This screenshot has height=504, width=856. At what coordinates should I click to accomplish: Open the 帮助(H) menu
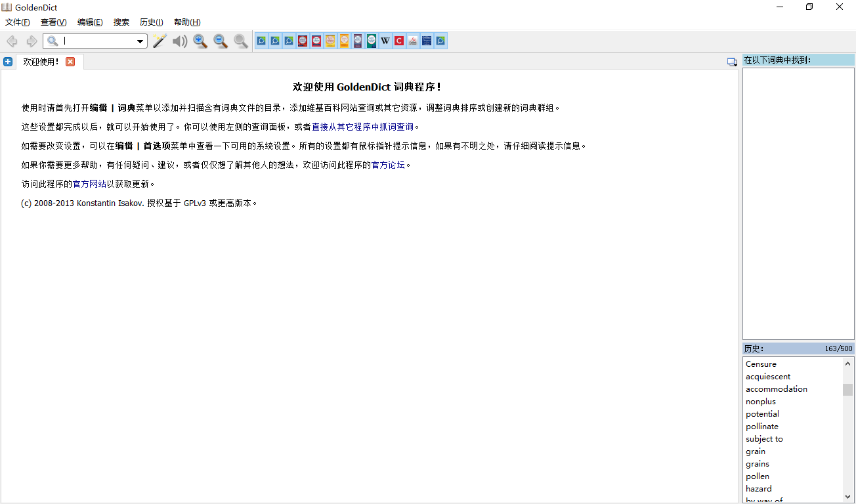(x=187, y=22)
